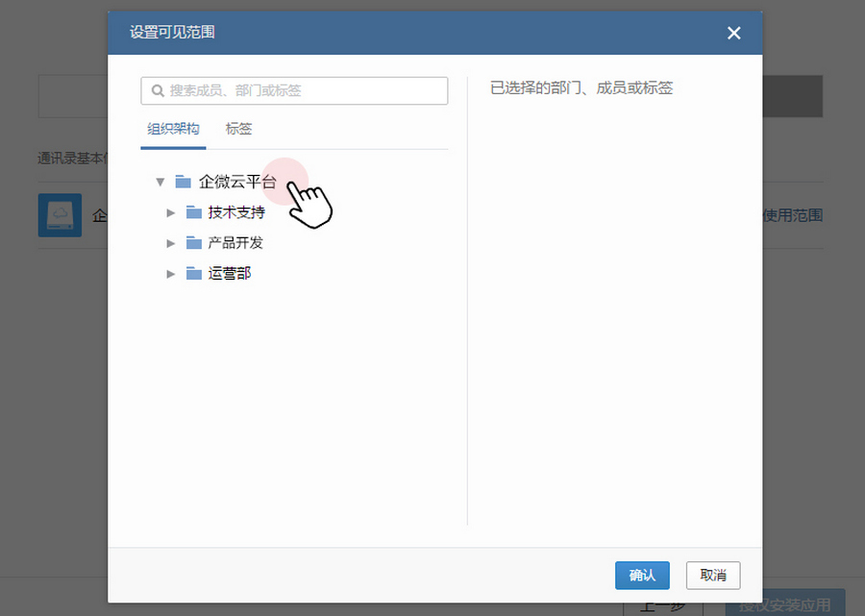
Task: Confirm with the 确认 button
Action: (642, 576)
